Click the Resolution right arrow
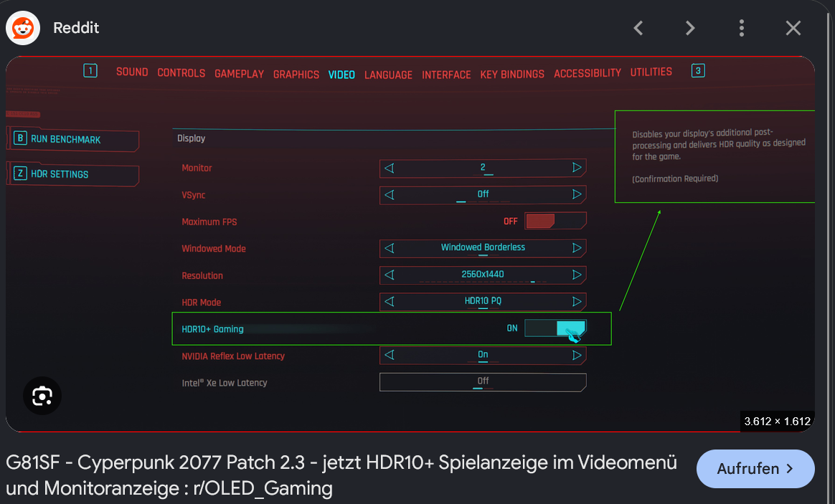Screen dimensions: 835x504 click(x=576, y=275)
